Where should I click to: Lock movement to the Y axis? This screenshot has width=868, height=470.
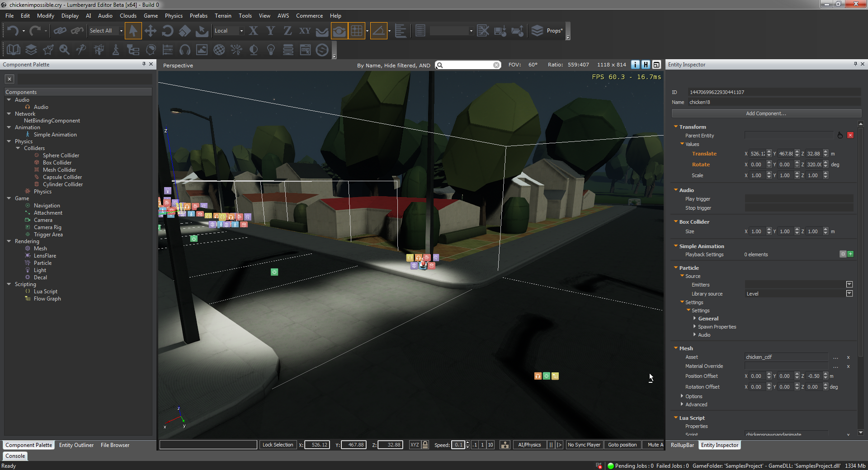tap(270, 31)
